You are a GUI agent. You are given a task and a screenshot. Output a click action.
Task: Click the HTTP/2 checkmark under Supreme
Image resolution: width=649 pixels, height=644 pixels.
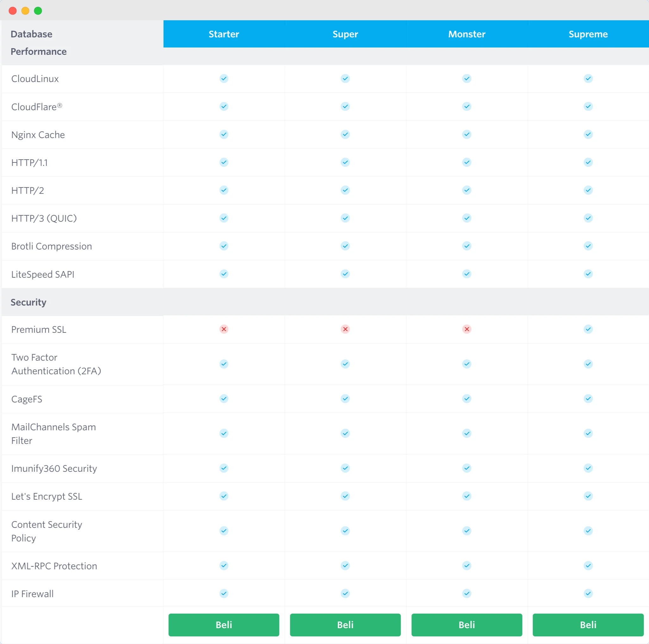click(x=588, y=190)
